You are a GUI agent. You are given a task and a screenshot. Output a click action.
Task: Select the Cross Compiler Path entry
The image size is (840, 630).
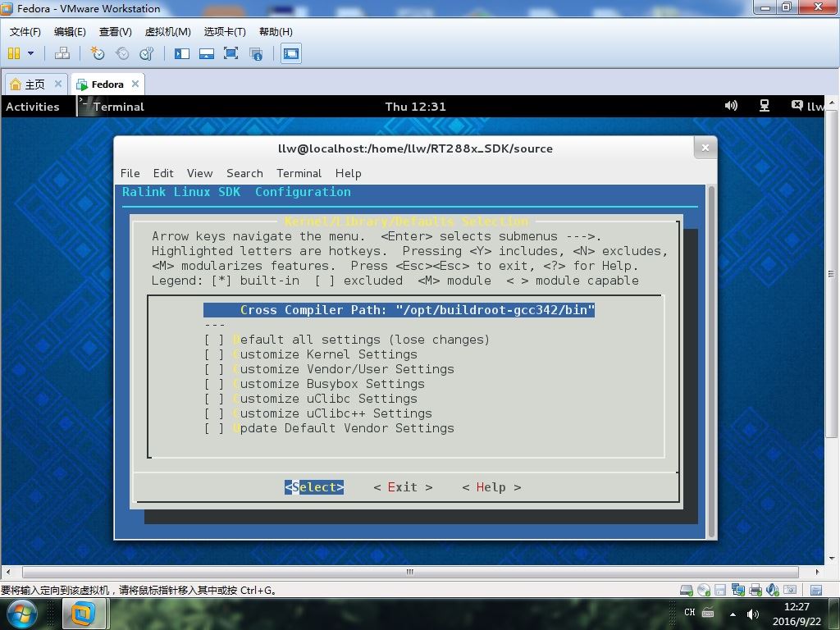[x=399, y=310]
